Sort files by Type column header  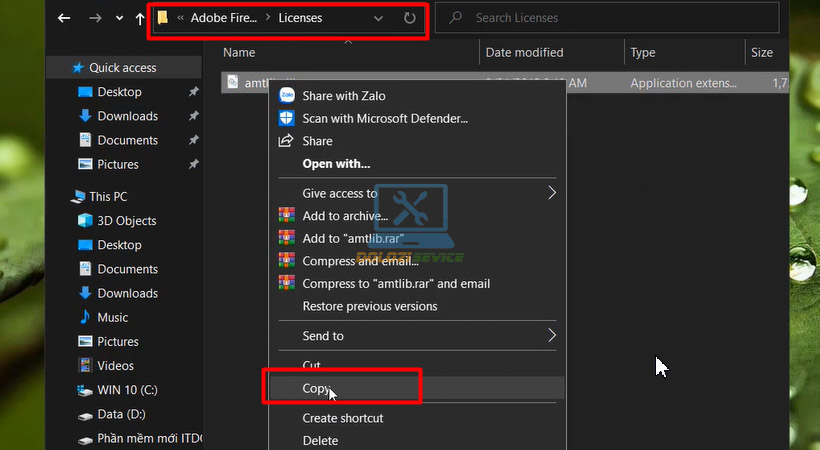coord(643,52)
